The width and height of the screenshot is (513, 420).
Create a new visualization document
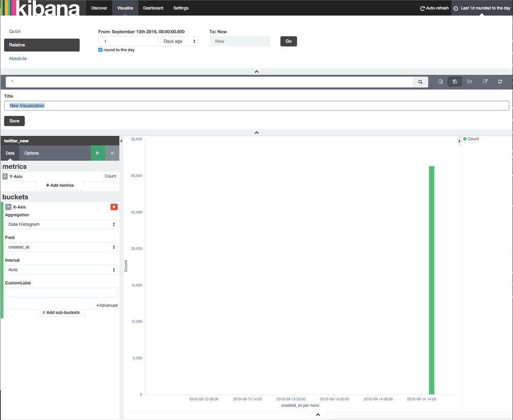(440, 81)
